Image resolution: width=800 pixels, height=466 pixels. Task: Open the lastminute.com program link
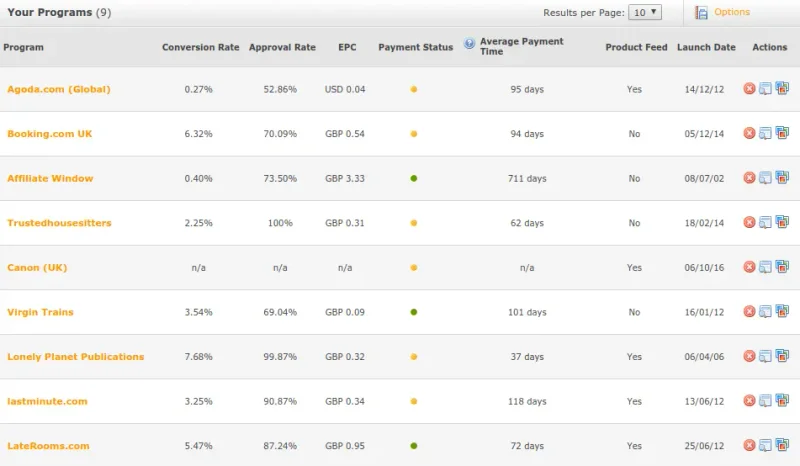[x=47, y=401]
